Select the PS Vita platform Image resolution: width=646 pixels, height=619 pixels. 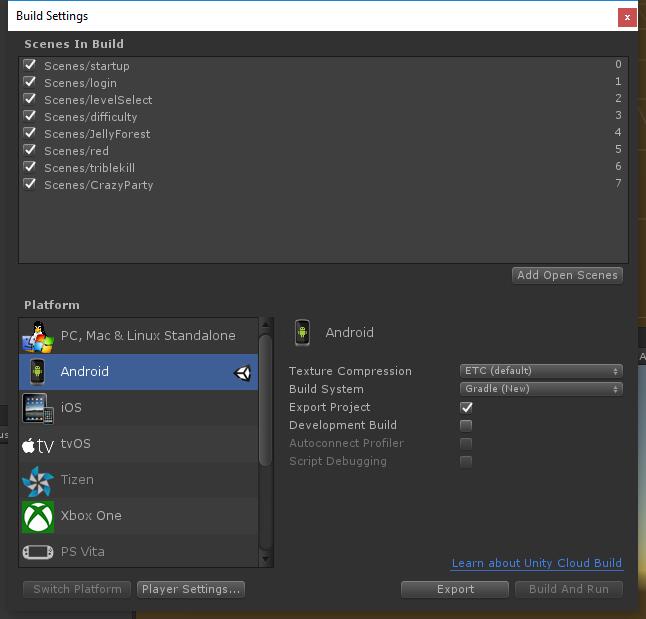pyautogui.click(x=138, y=551)
